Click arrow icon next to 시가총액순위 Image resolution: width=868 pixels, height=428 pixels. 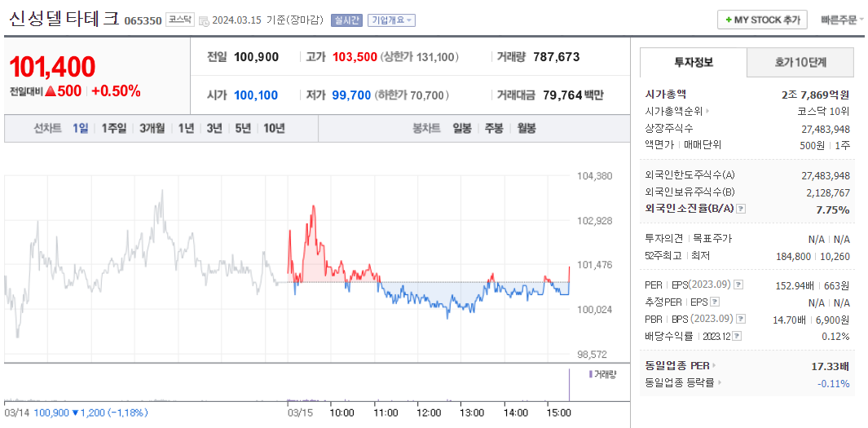[708, 112]
